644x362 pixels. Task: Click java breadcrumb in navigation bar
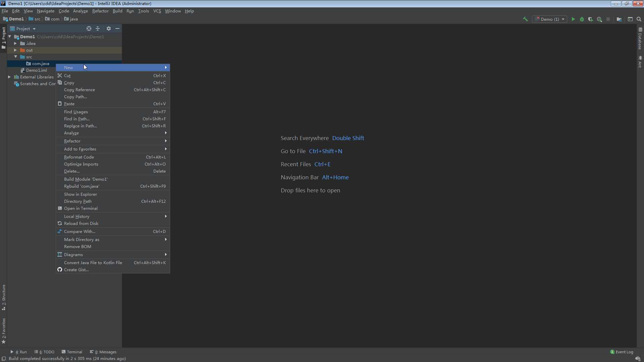71,19
